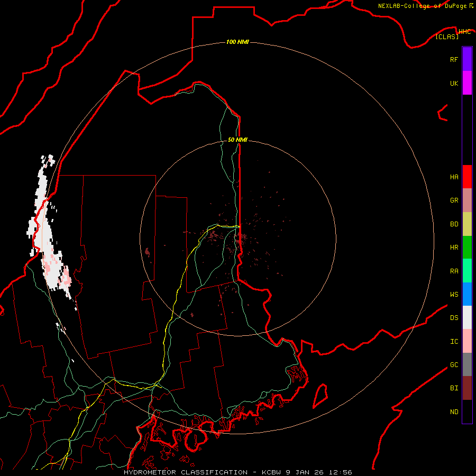Click the 'BI' legend label

click(x=454, y=388)
